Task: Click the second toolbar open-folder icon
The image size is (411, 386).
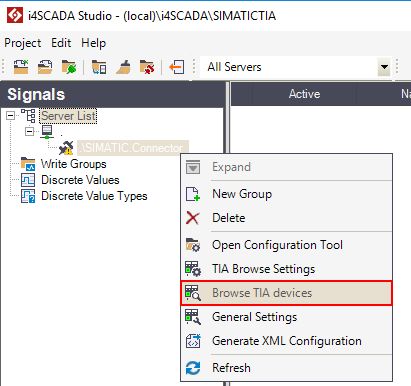Action: pyautogui.click(x=45, y=67)
